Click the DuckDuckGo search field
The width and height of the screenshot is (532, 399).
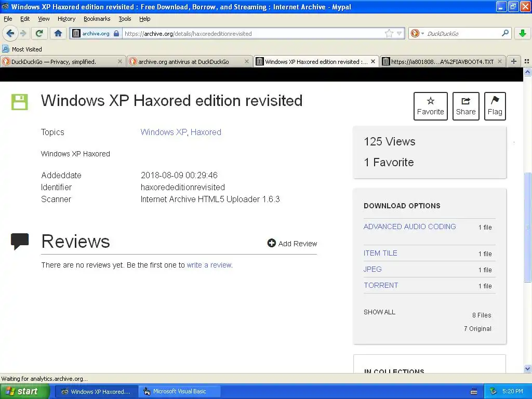click(x=463, y=34)
